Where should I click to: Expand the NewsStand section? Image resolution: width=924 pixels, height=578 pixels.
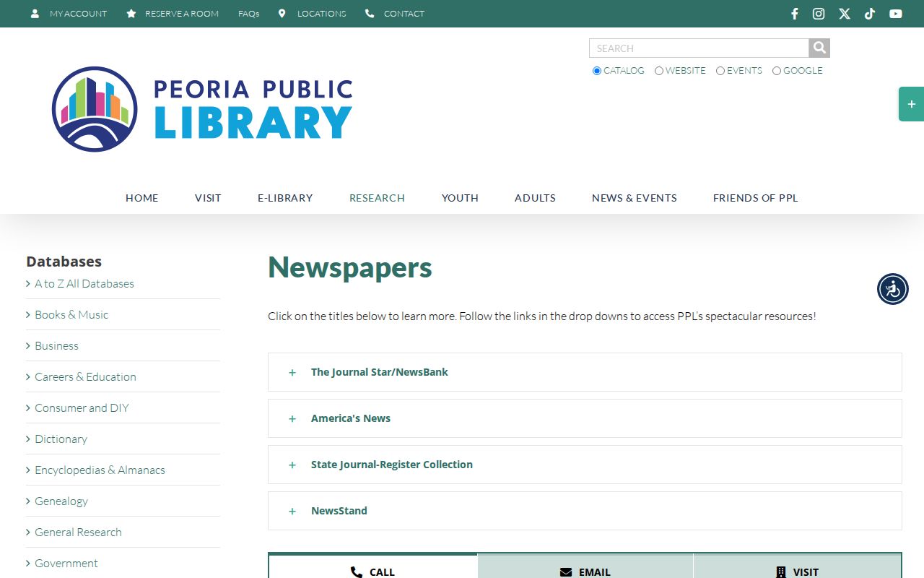pyautogui.click(x=585, y=511)
